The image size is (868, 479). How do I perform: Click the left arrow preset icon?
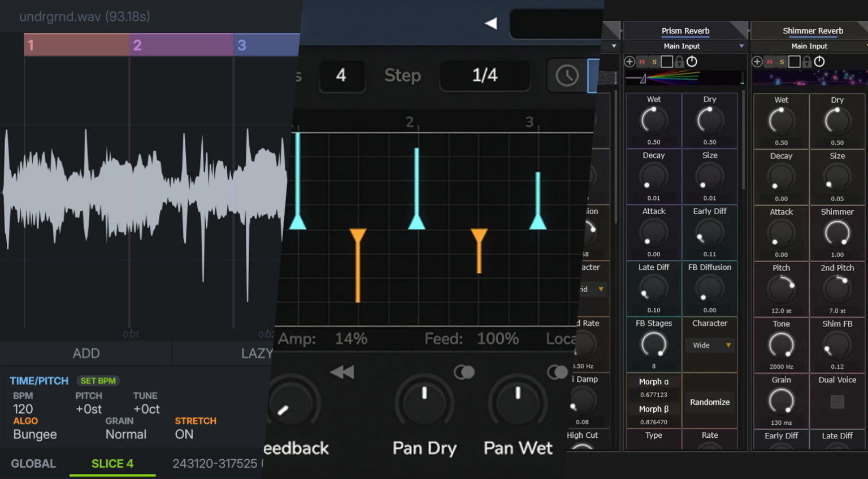click(x=491, y=23)
